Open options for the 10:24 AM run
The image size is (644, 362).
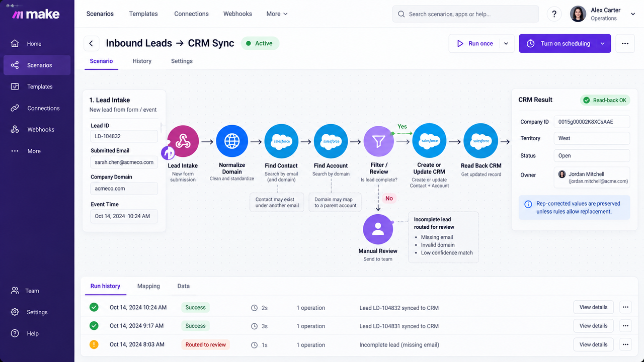pyautogui.click(x=625, y=307)
